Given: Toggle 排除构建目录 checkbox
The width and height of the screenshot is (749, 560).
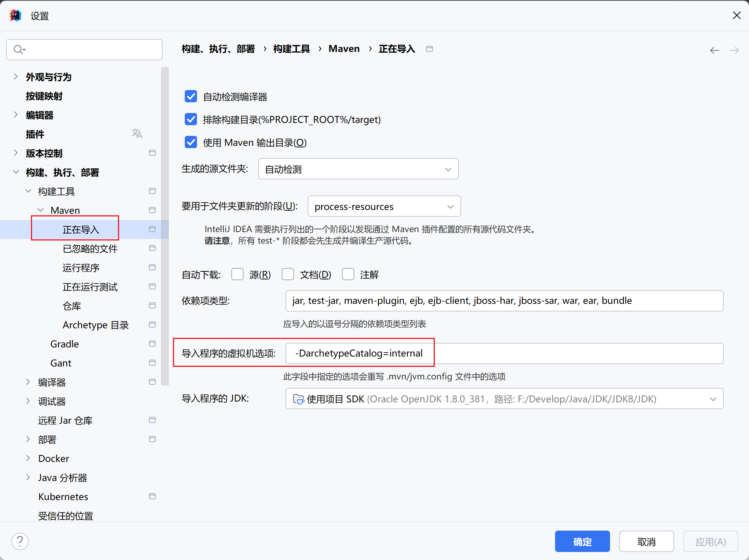Looking at the screenshot, I should (191, 119).
